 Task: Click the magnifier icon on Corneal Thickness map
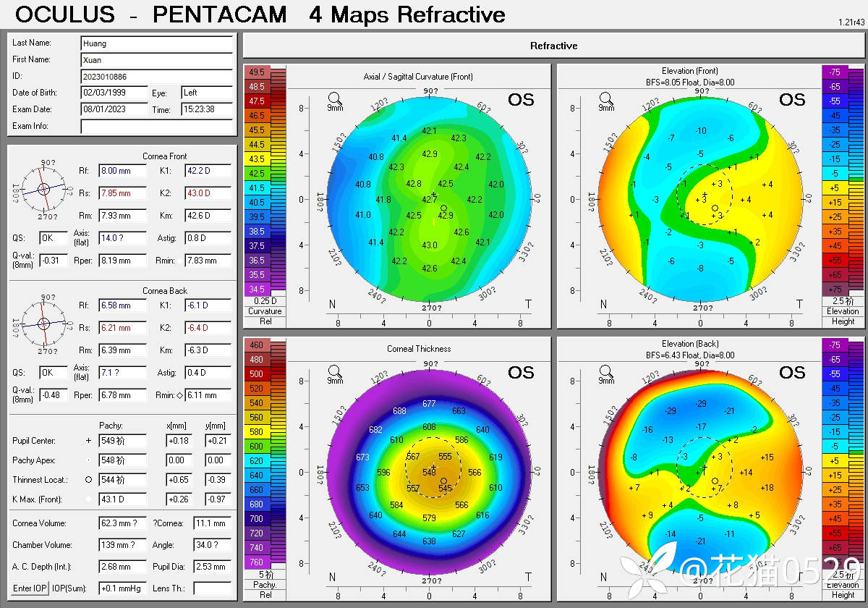pos(335,371)
